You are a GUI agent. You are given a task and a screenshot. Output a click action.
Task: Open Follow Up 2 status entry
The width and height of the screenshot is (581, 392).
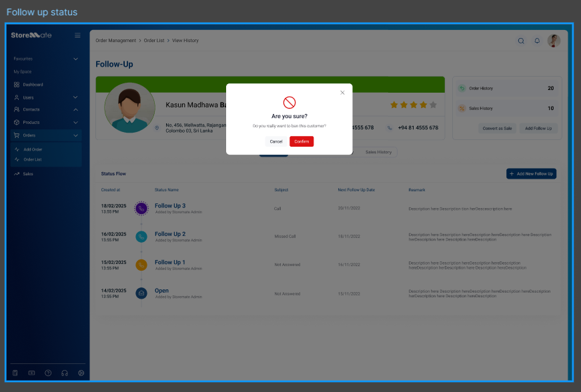tap(170, 234)
